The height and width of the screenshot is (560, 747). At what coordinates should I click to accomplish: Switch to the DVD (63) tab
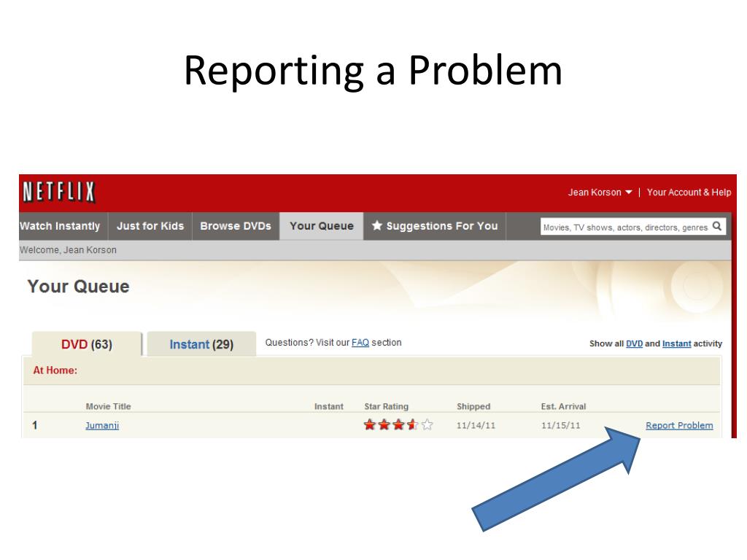click(x=87, y=344)
